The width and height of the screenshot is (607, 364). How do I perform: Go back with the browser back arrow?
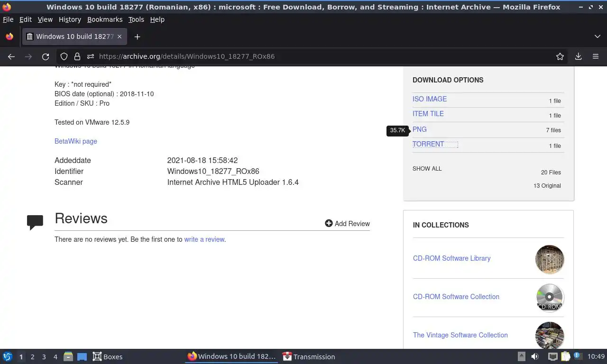pos(11,56)
